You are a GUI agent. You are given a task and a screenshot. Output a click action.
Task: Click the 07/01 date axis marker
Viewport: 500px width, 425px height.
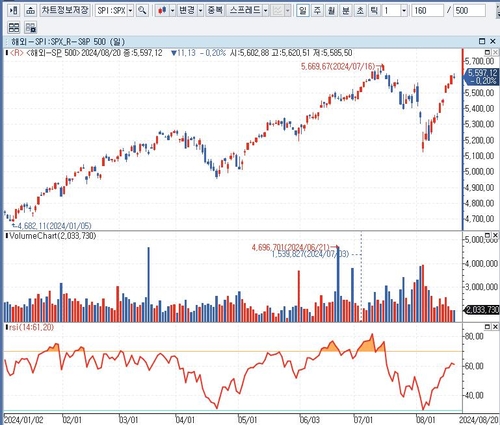[x=363, y=419]
